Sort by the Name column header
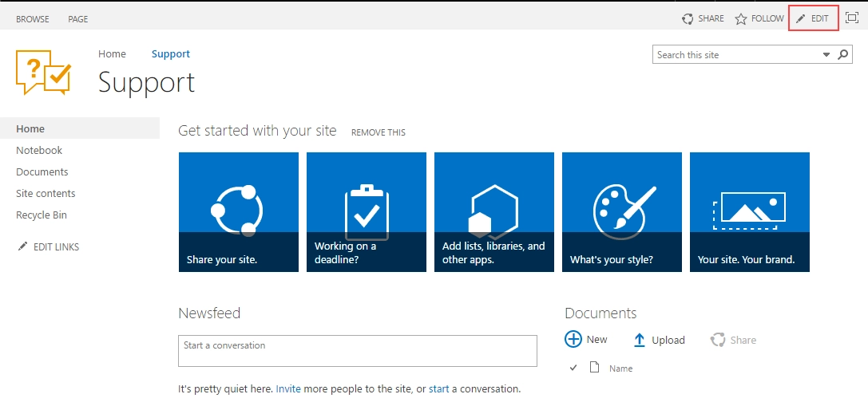This screenshot has height=398, width=868. tap(621, 368)
